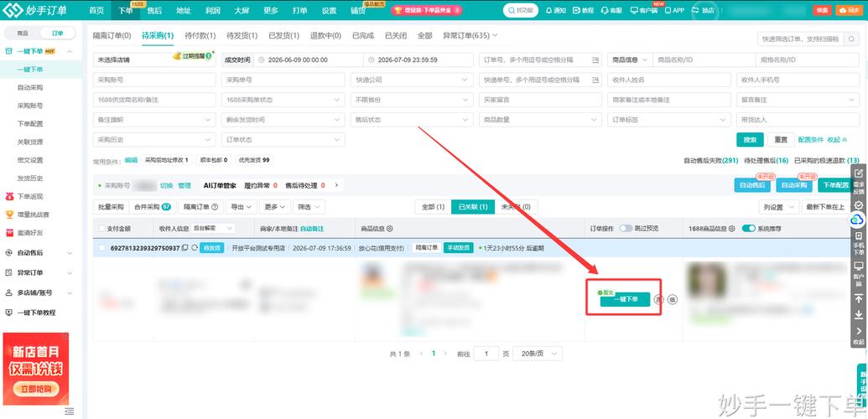868x419 pixels.
Task: Open the 订单标签 dropdown
Action: (668, 120)
